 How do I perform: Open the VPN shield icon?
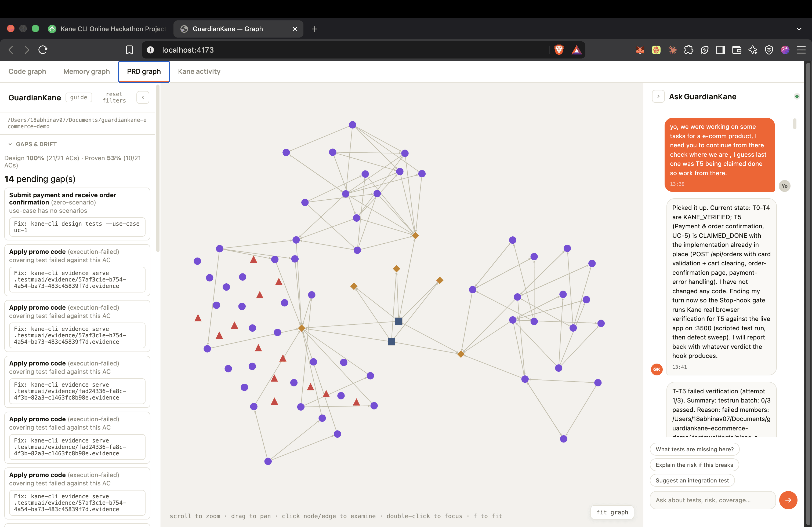(x=769, y=50)
